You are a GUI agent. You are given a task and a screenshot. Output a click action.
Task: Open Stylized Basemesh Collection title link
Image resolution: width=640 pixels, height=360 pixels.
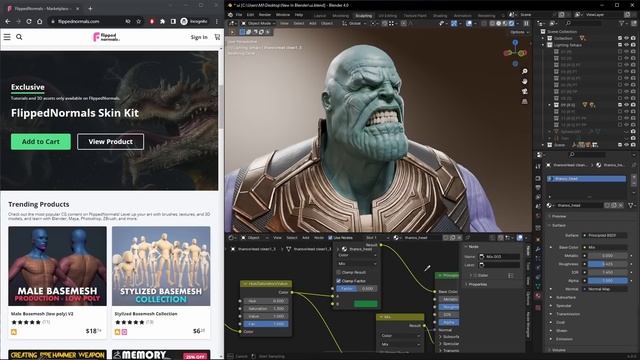coord(146,314)
